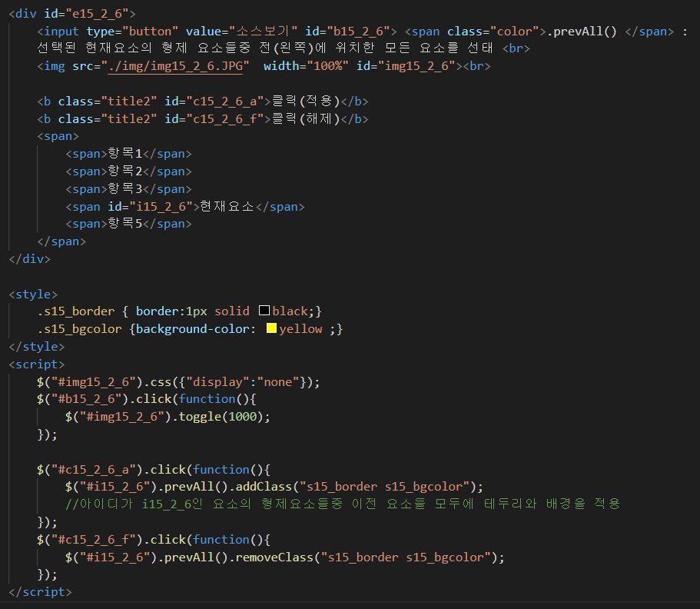Follow the ./img/img15_2_6.JPG path link
Screen dimensions: 700x609
175,66
